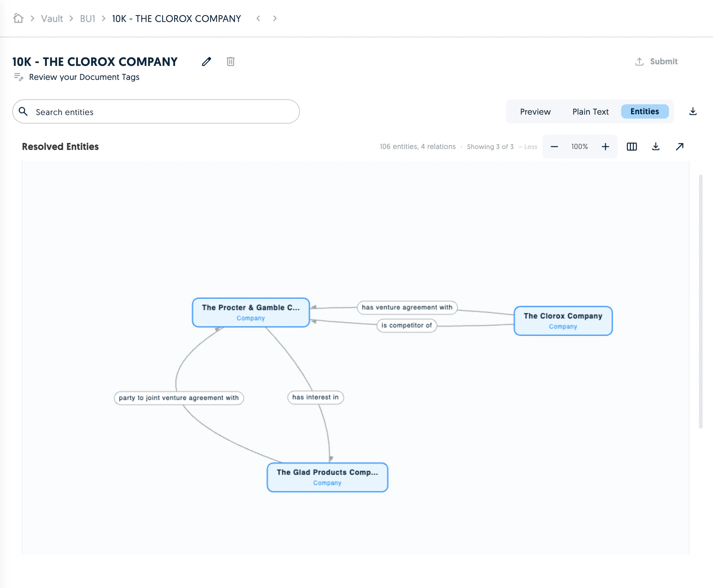Click the search magnifier icon

(23, 111)
